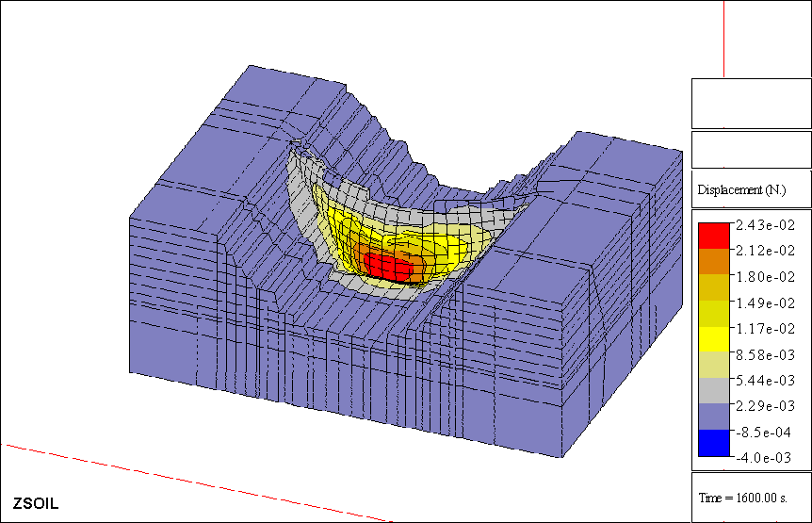Click the Time = 1600.00 s. text
This screenshot has height=523, width=812.
743,498
